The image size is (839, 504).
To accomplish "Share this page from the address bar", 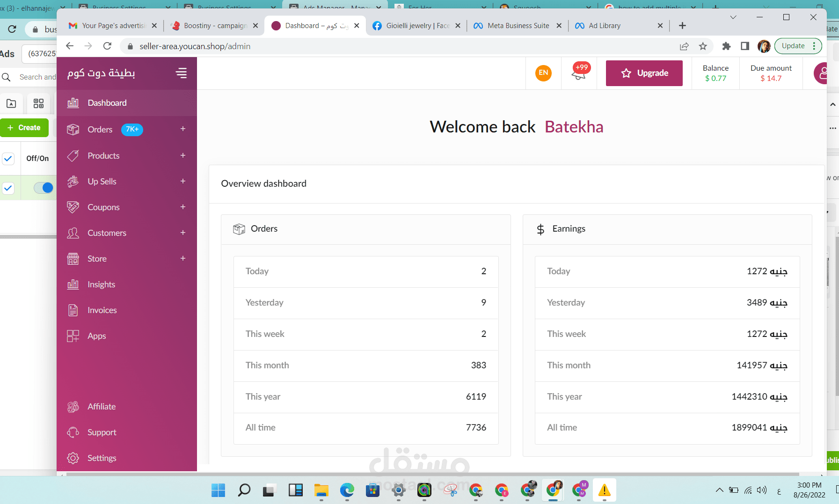I will [684, 46].
